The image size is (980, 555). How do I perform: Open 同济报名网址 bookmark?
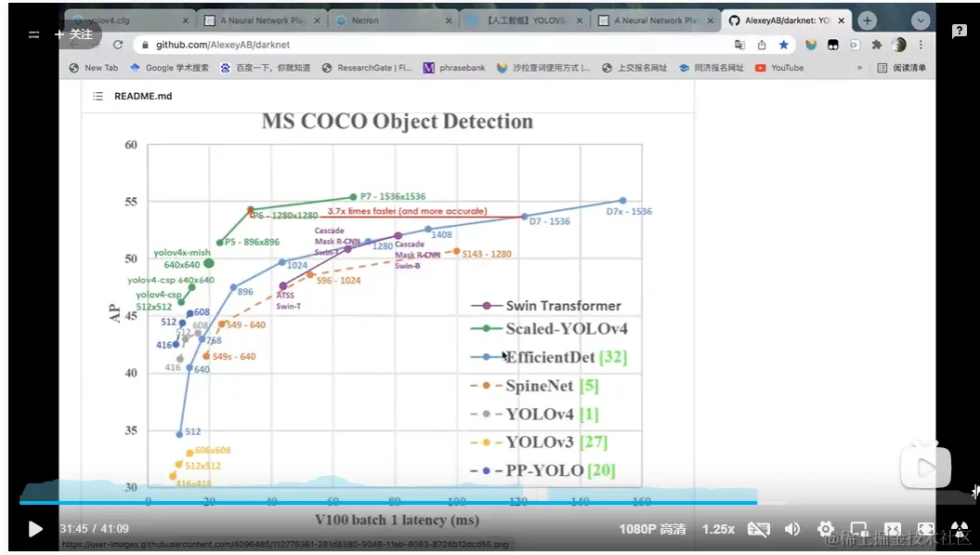(712, 68)
